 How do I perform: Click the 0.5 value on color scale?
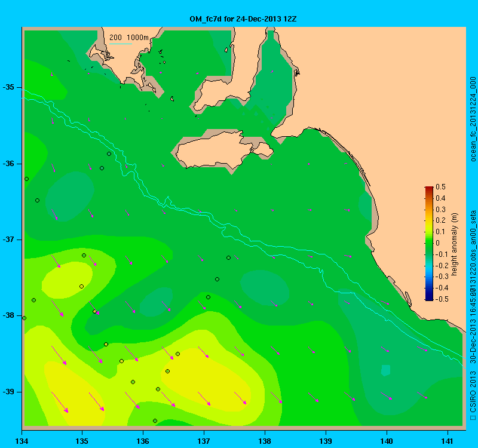point(440,187)
